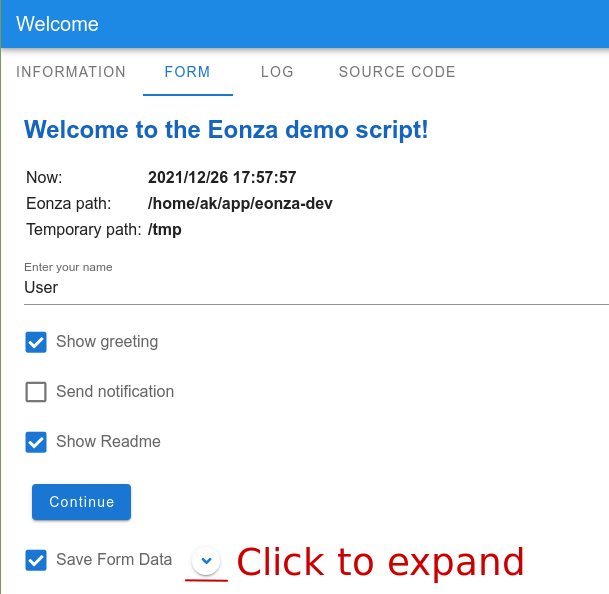Disable the Save Form Data checkbox
Image resolution: width=609 pixels, height=594 pixels.
tap(36, 560)
